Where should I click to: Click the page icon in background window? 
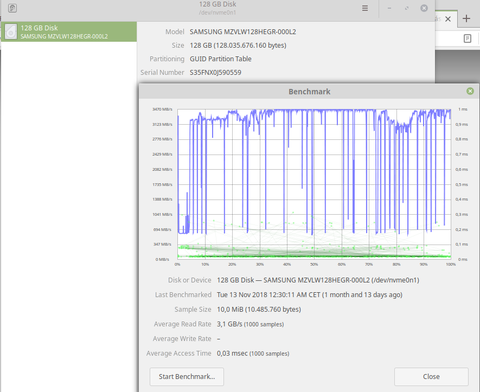(x=467, y=39)
